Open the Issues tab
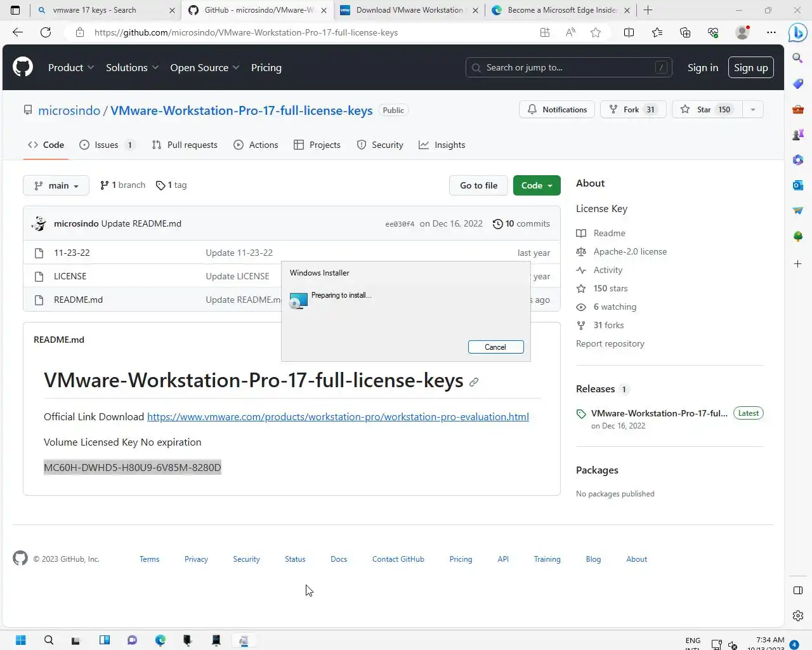Screen dimensions: 812x650 (107, 145)
